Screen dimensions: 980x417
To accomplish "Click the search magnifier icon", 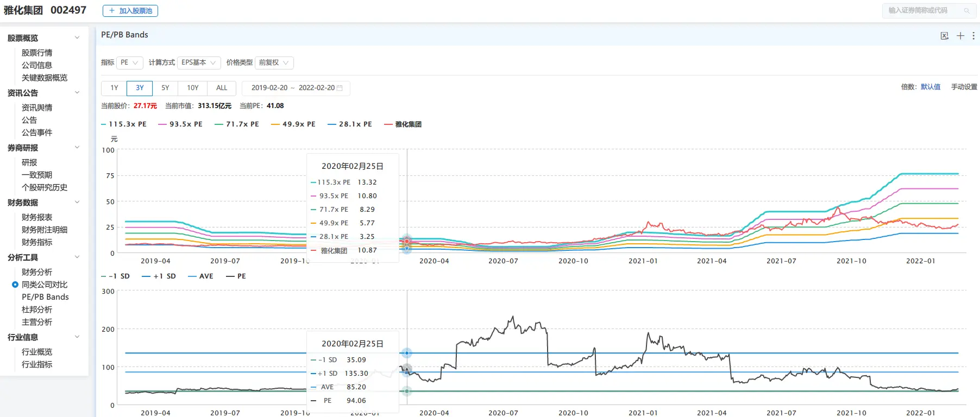I will (x=966, y=10).
